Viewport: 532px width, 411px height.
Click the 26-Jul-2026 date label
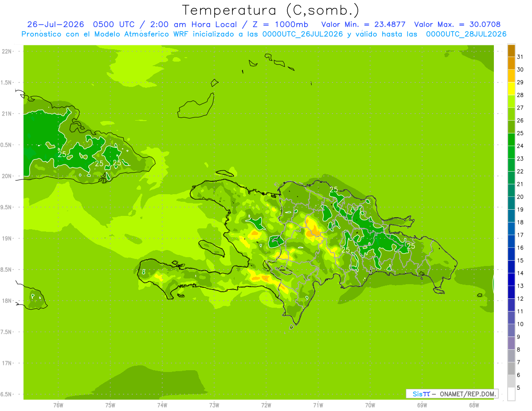(x=56, y=24)
